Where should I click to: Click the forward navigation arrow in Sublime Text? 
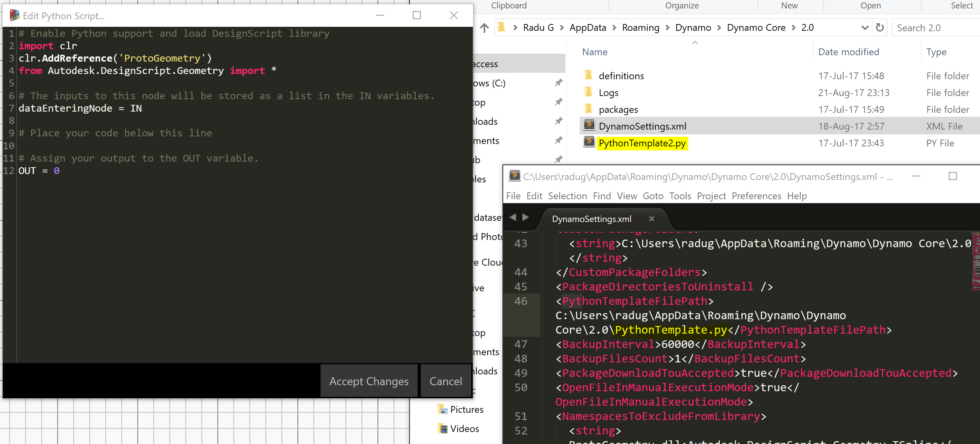[x=526, y=217]
